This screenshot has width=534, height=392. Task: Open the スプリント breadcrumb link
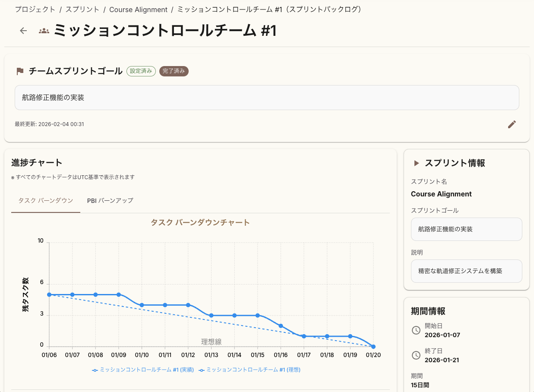[82, 9]
